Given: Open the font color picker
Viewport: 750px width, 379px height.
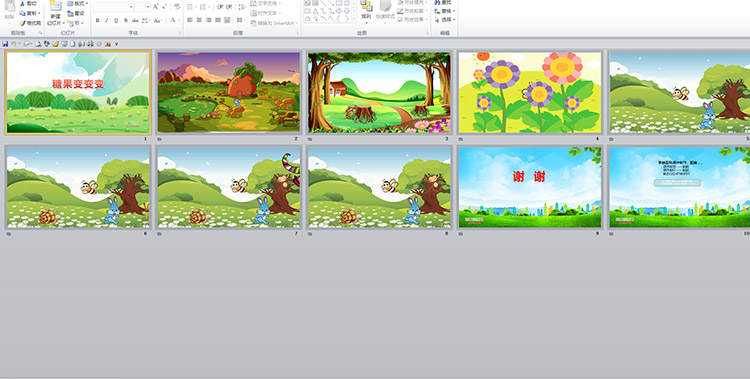Looking at the screenshot, I should pyautogui.click(x=175, y=21).
